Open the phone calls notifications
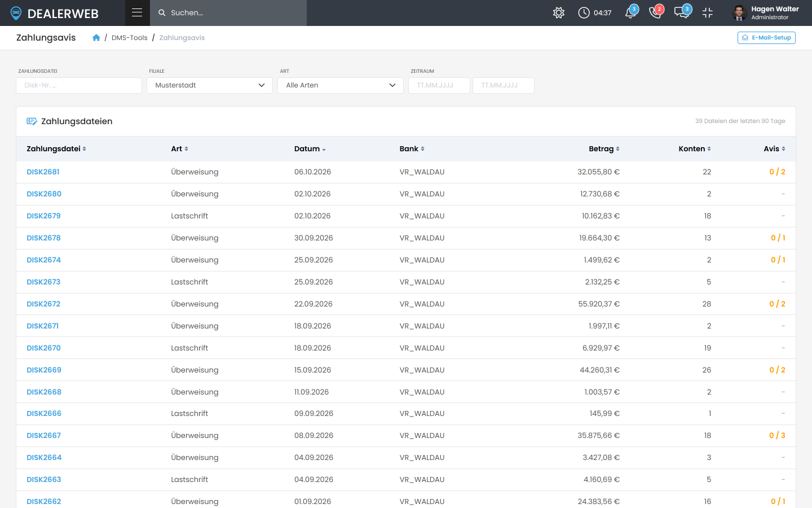 (655, 12)
